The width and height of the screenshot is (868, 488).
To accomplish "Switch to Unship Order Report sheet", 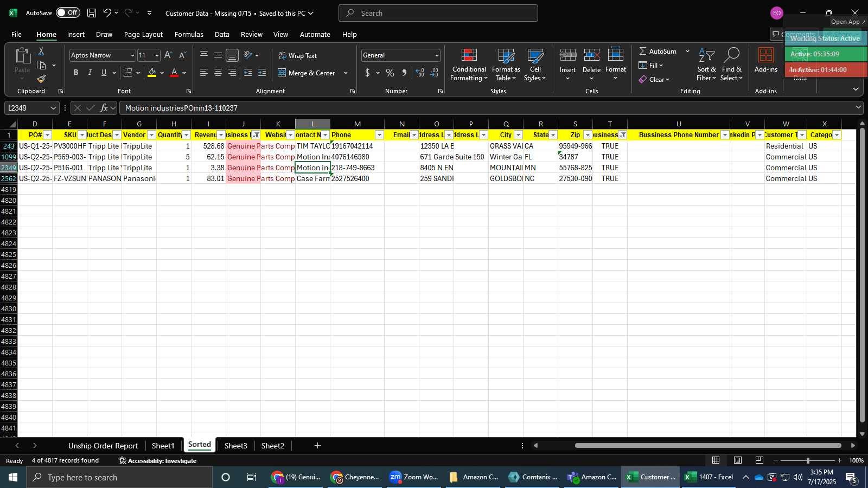I will point(103,446).
